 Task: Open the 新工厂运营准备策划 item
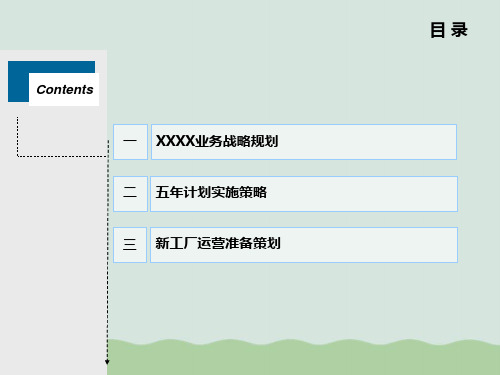click(218, 243)
